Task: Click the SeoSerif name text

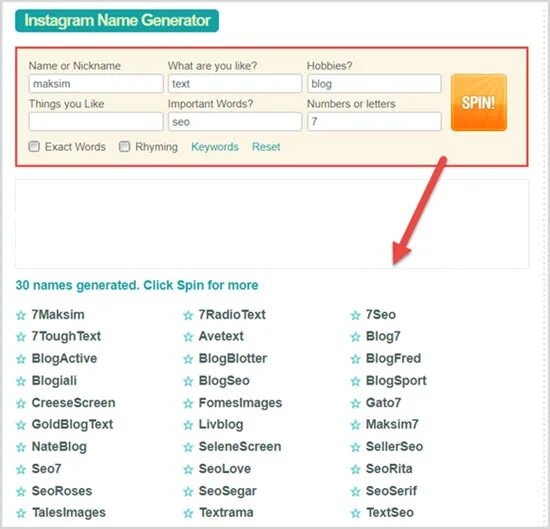Action: 391,491
